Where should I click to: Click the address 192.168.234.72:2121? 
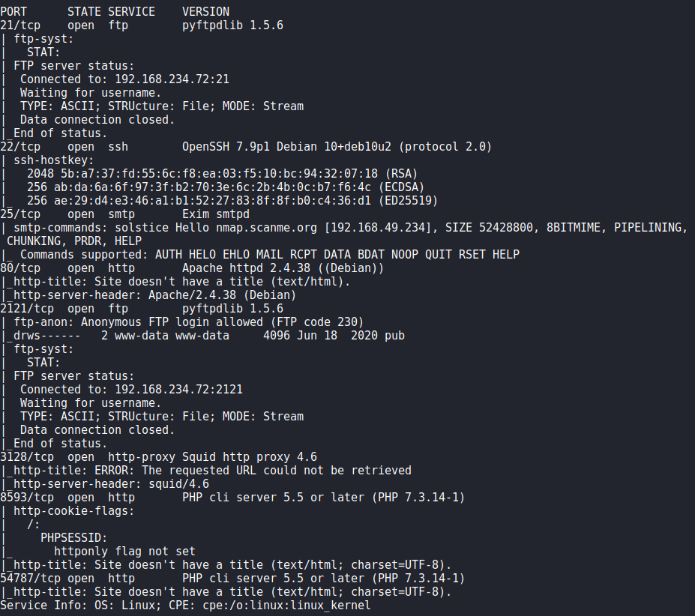pyautogui.click(x=178, y=390)
